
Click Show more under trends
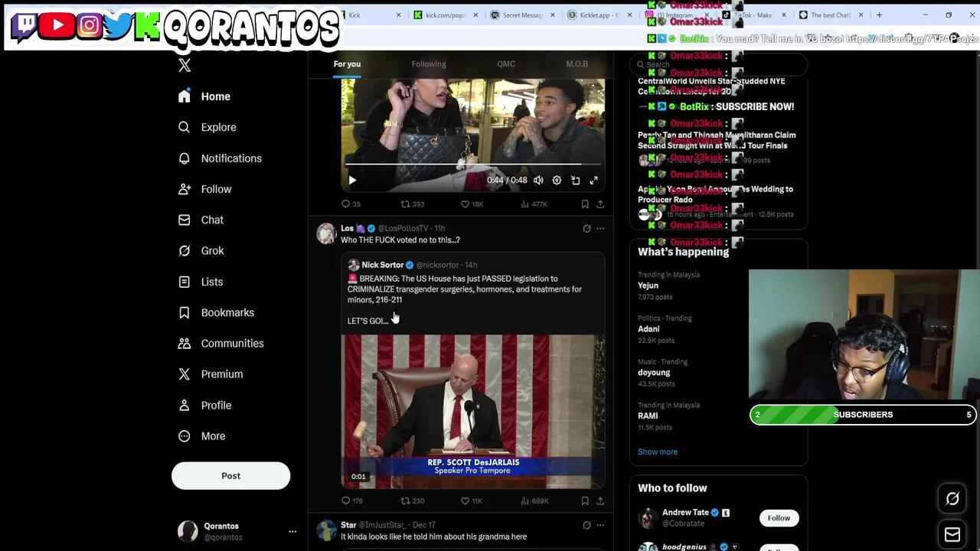tap(658, 452)
